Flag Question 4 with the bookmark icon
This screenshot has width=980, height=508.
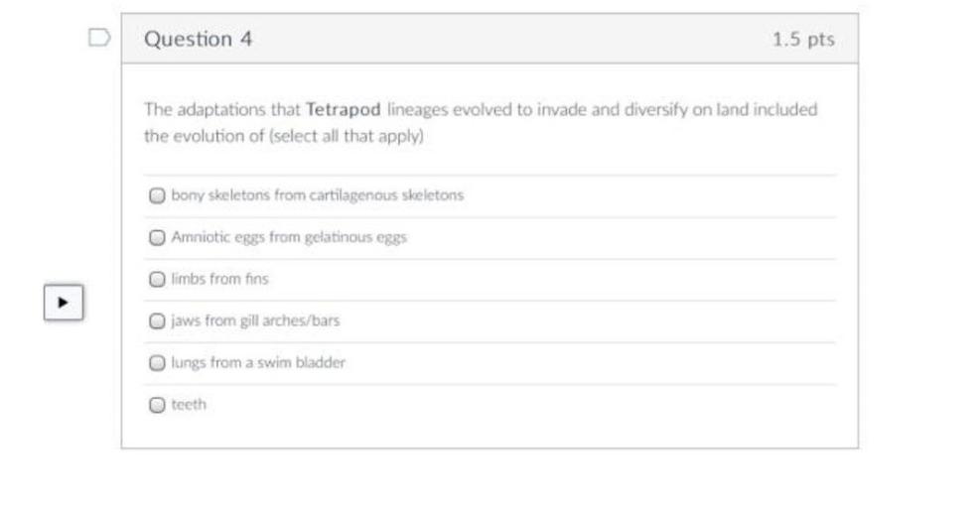click(x=98, y=38)
